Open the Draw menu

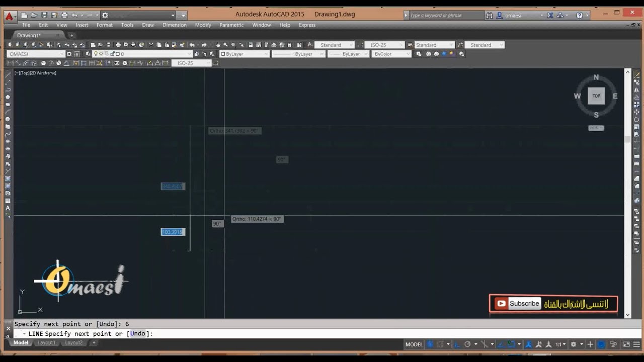coord(148,25)
